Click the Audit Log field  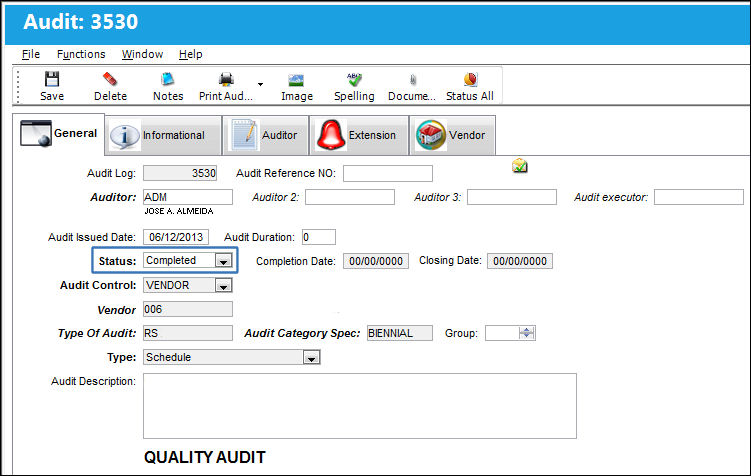click(x=180, y=173)
